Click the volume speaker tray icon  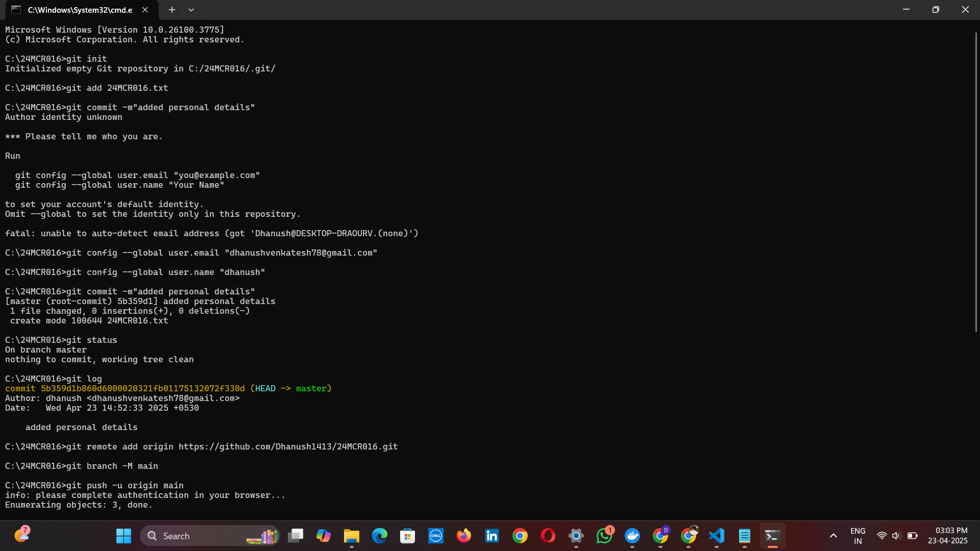[x=896, y=536]
